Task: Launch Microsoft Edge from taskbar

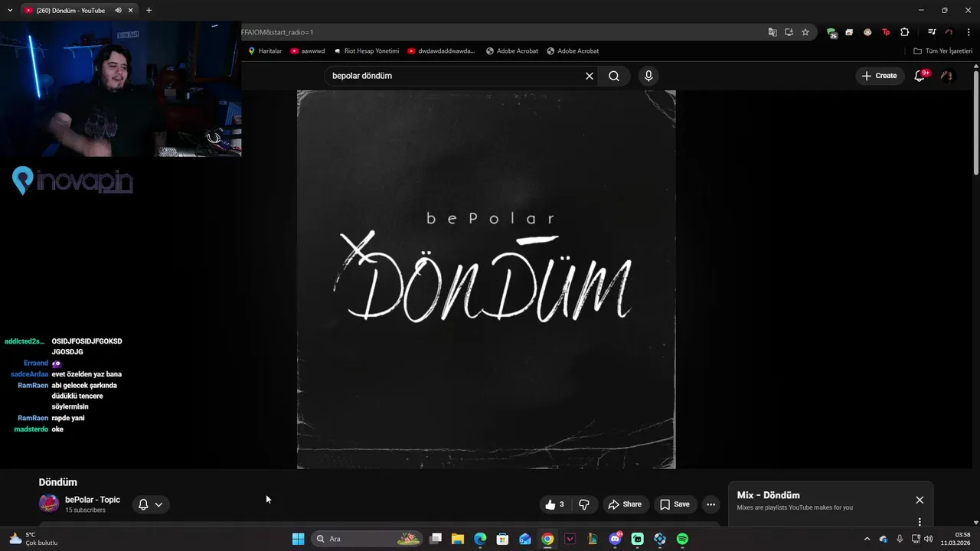Action: pos(480,539)
